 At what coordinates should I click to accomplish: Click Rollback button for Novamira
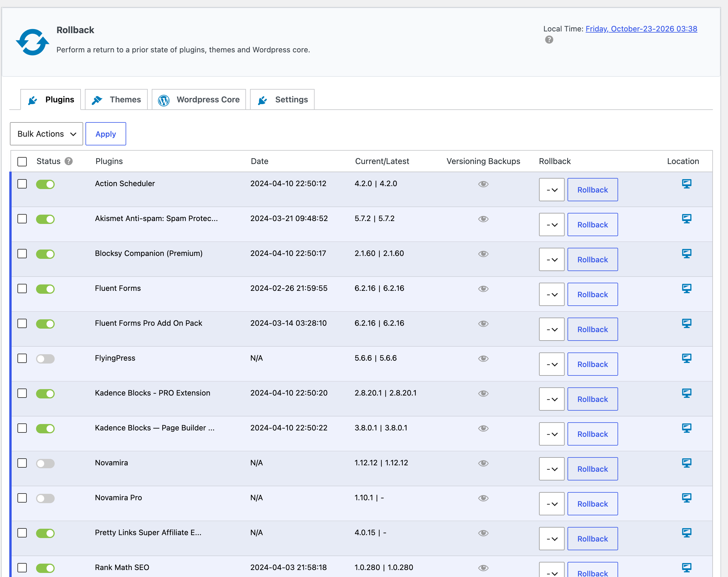click(593, 469)
